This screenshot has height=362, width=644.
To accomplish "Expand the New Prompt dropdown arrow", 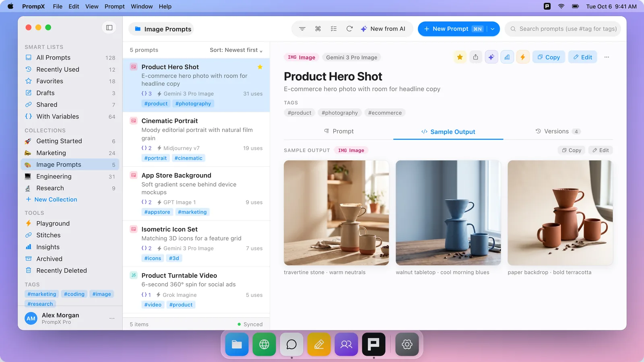I will coord(493,29).
